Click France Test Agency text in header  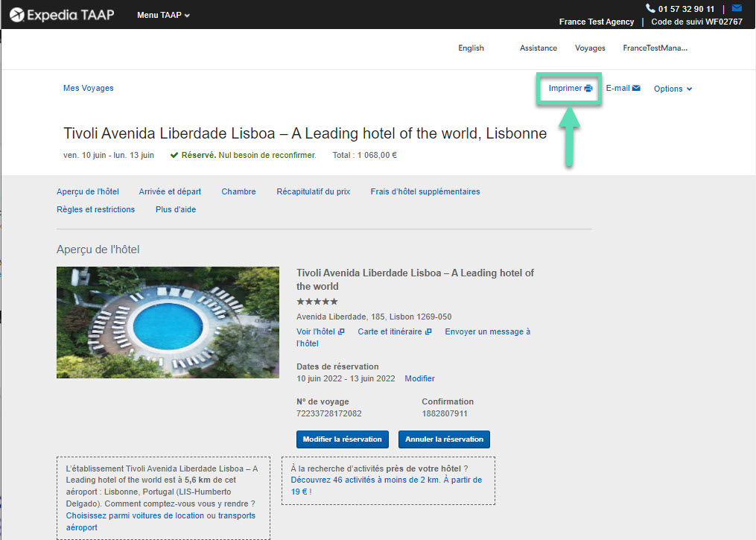click(x=597, y=22)
